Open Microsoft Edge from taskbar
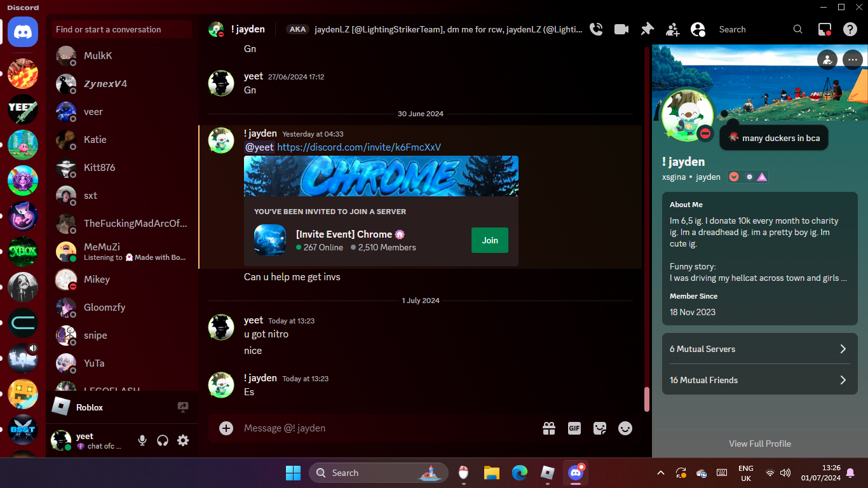 (520, 473)
